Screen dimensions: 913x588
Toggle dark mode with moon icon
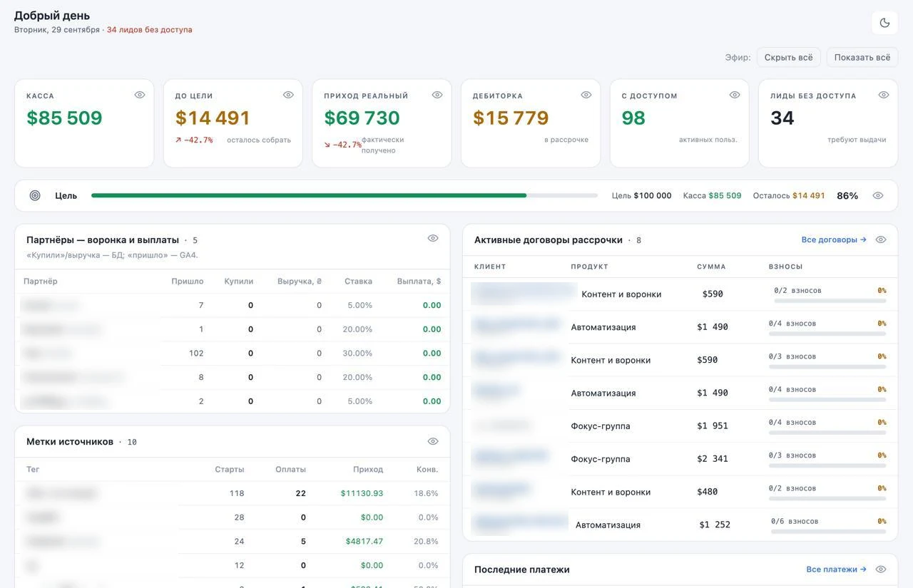coord(884,23)
